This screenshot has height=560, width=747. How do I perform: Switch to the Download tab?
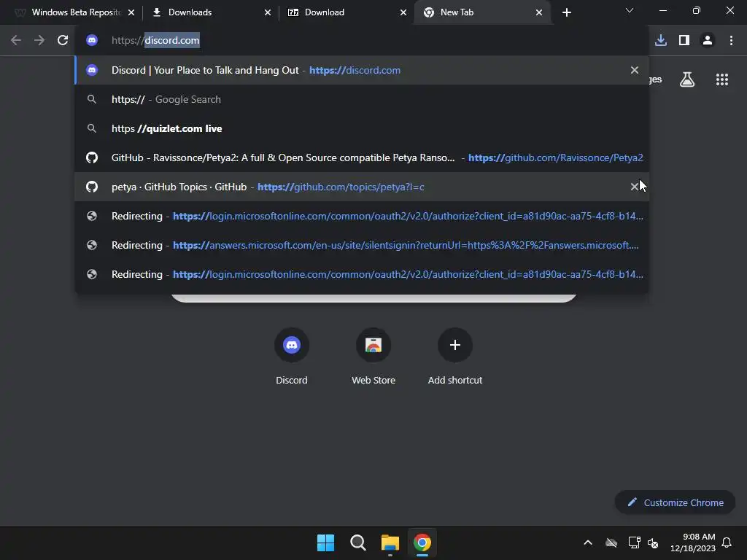tap(346, 12)
